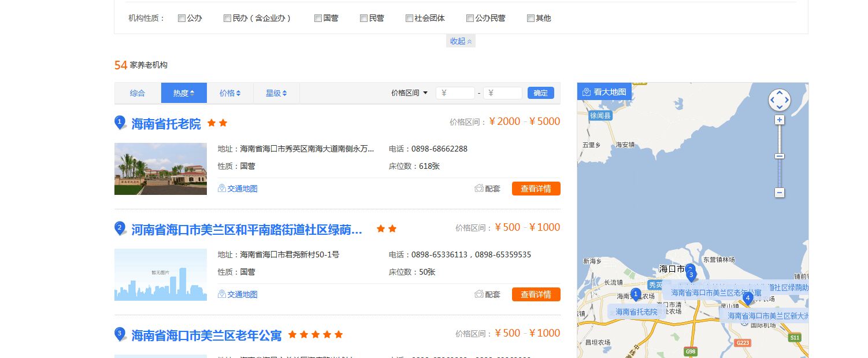Click map marker number 4

[748, 298]
